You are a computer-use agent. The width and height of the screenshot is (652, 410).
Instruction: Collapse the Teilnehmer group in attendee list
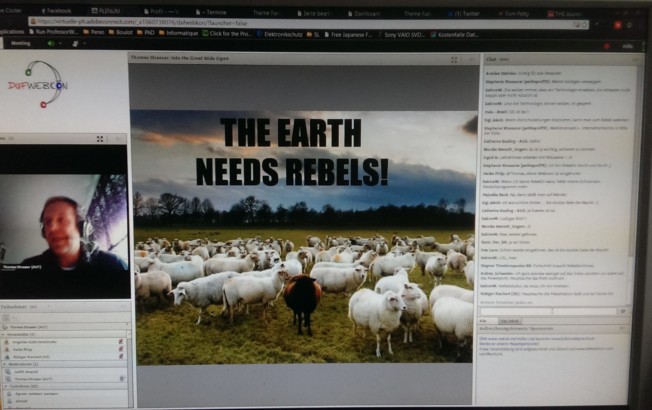point(4,387)
